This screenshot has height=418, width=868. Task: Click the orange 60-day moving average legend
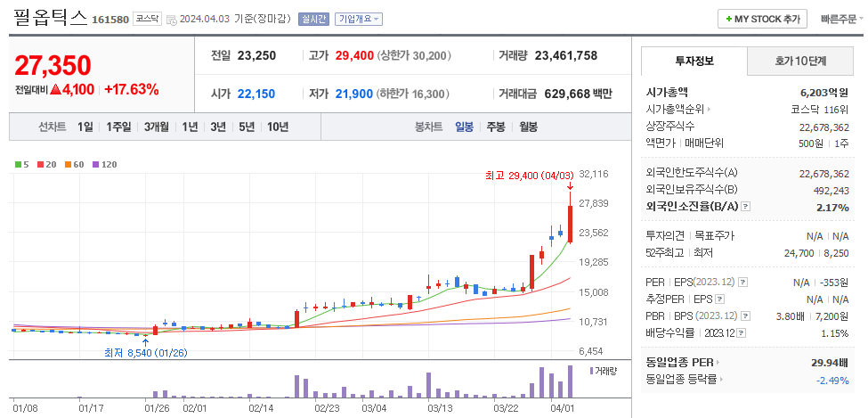tap(74, 165)
